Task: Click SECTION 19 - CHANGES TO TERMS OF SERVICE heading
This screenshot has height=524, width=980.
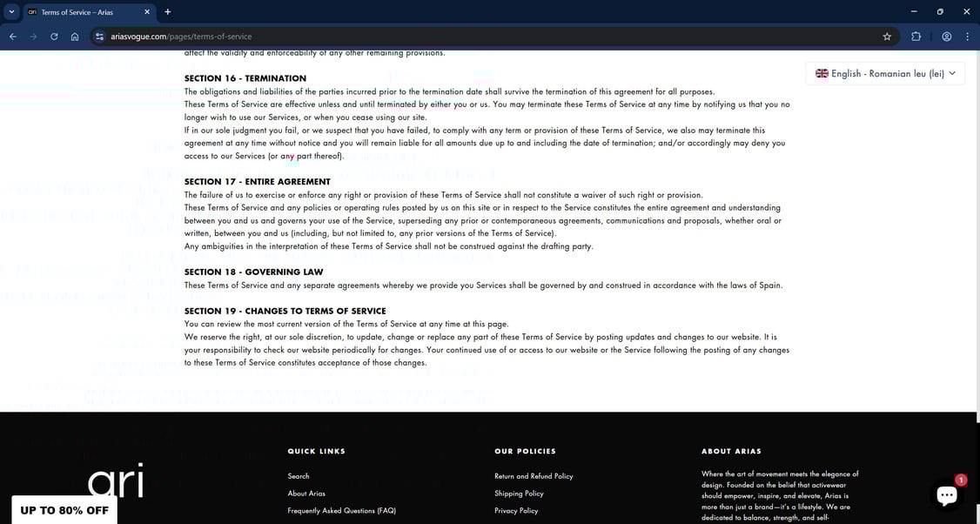Action: (285, 312)
